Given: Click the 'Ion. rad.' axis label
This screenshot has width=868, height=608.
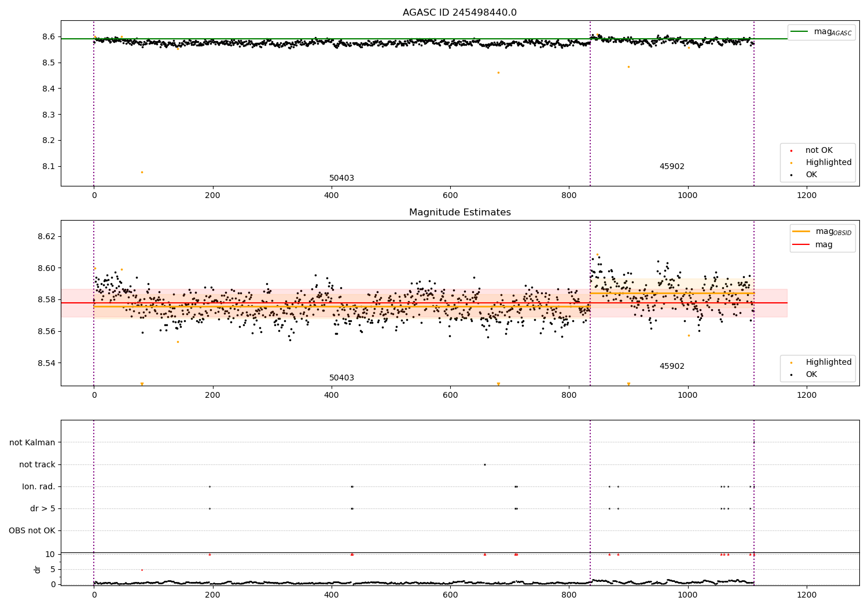Looking at the screenshot, I should (39, 487).
